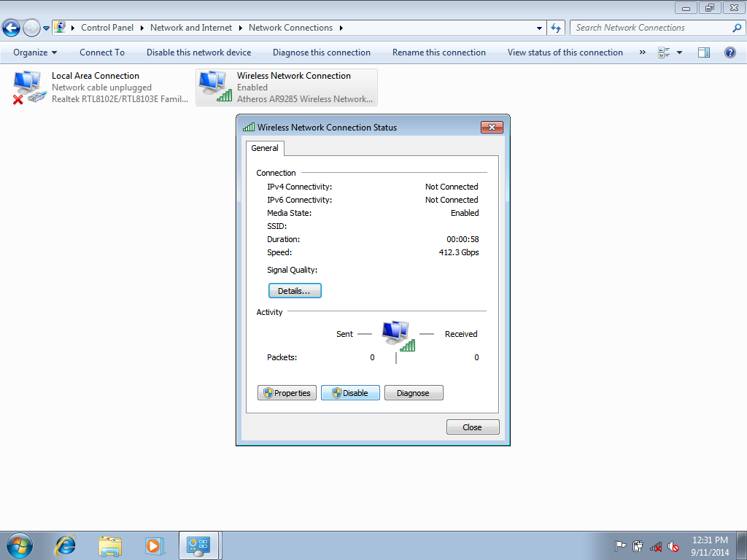The width and height of the screenshot is (747, 560).
Task: Expand the chevron after Control Panel
Action: pyautogui.click(x=142, y=28)
